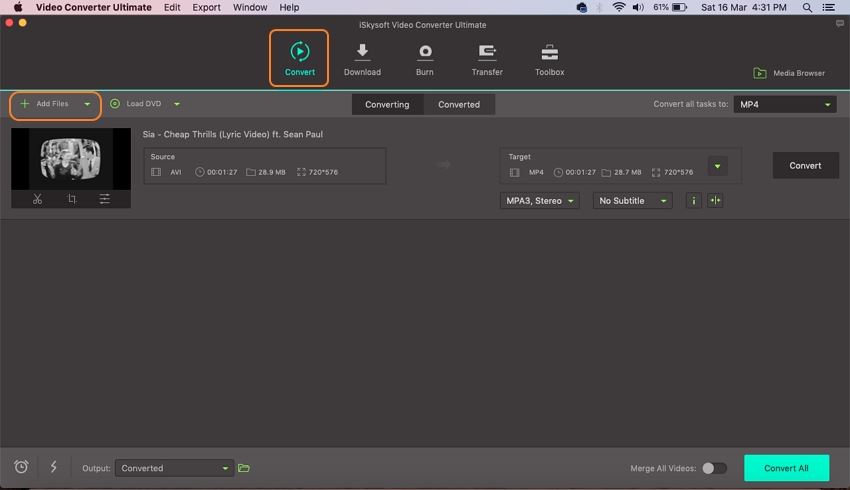850x490 pixels.
Task: Open the Transfer section icon
Action: pyautogui.click(x=487, y=59)
